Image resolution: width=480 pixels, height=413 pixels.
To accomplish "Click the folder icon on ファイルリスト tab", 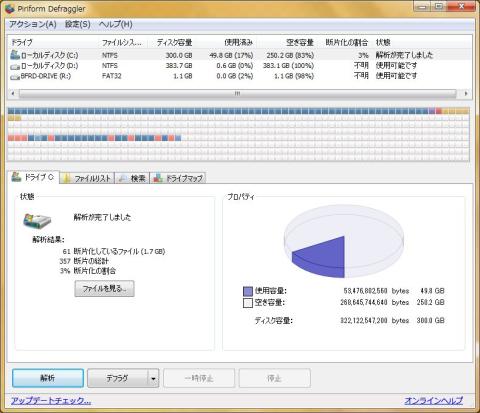I will click(67, 178).
